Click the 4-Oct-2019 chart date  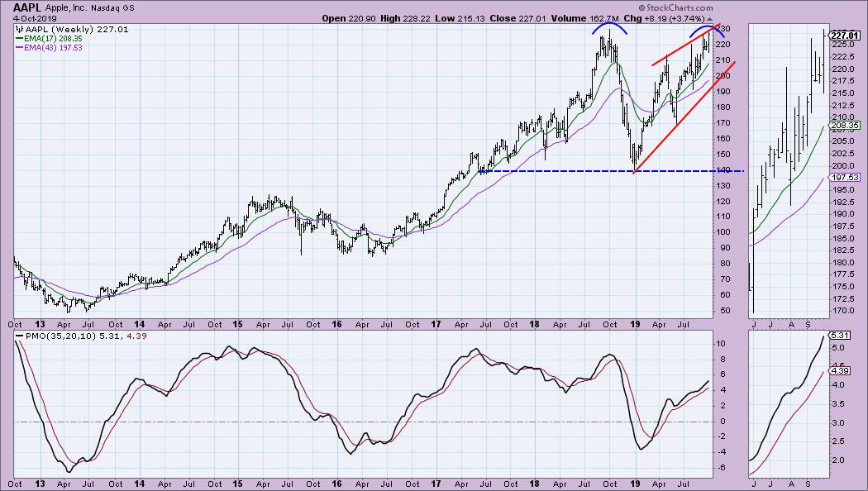tap(35, 18)
